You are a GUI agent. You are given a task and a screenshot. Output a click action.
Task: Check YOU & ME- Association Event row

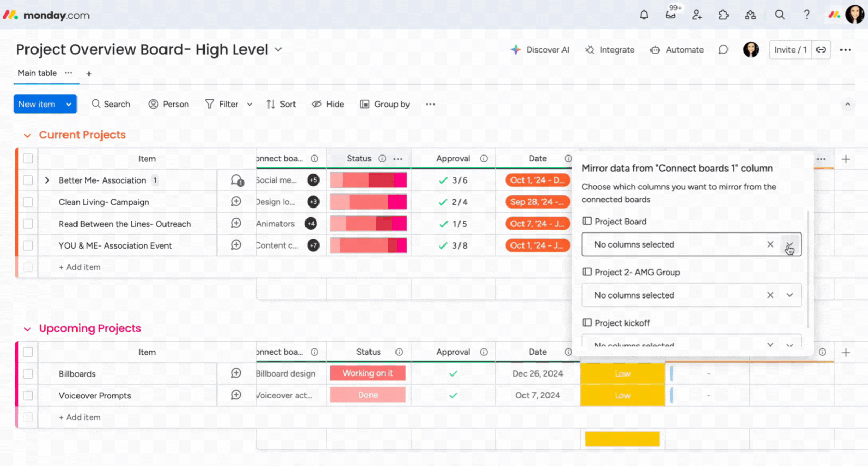tap(28, 245)
